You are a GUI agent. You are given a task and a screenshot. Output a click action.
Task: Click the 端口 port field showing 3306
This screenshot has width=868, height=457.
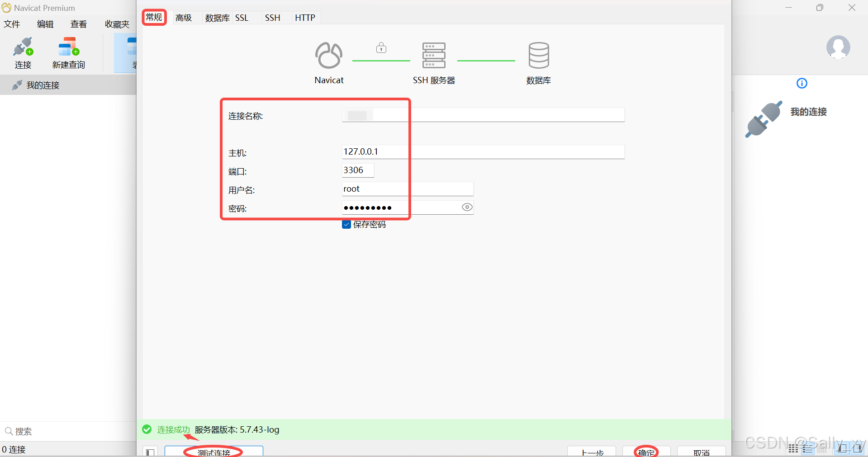358,170
